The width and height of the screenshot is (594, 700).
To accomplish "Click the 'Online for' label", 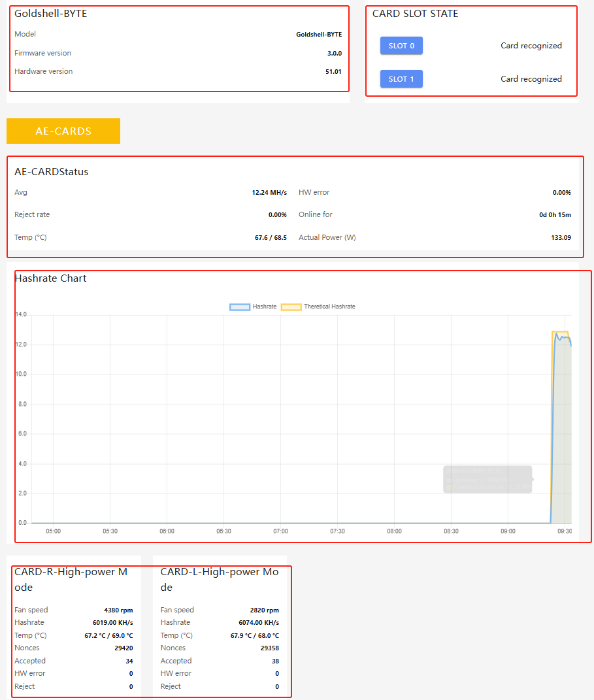I will [316, 215].
